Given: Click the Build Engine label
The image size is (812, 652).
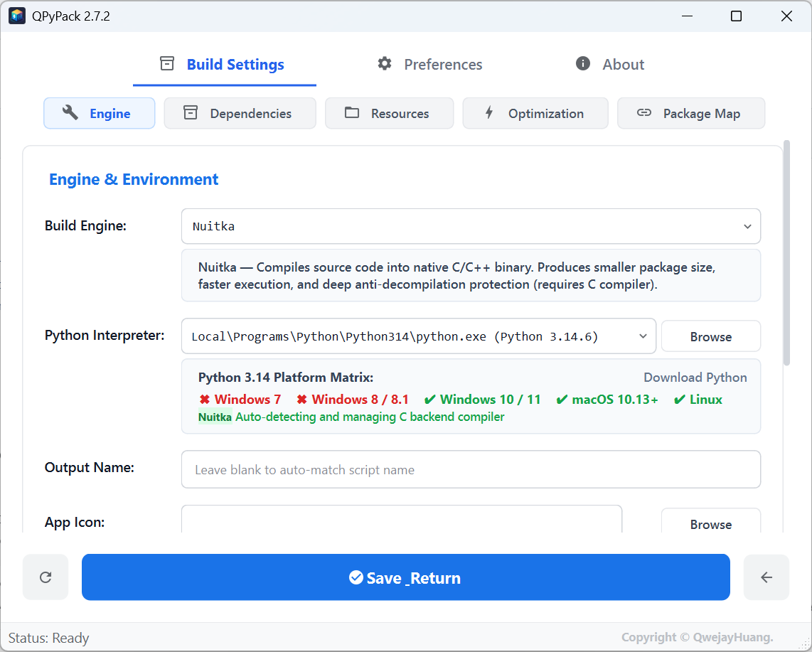Looking at the screenshot, I should 85,226.
